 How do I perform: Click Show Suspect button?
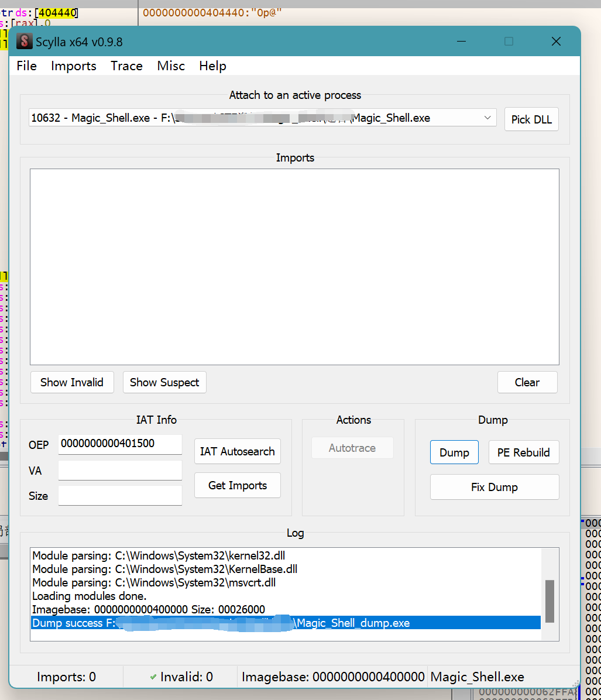click(164, 382)
